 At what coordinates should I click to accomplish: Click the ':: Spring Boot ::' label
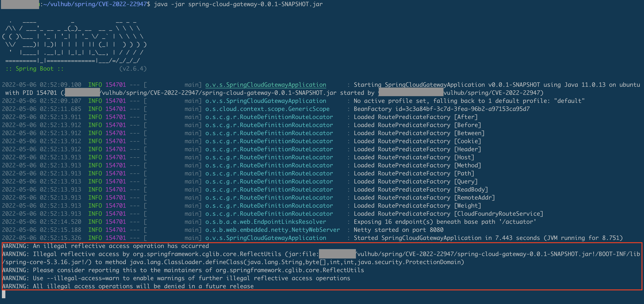(34, 69)
